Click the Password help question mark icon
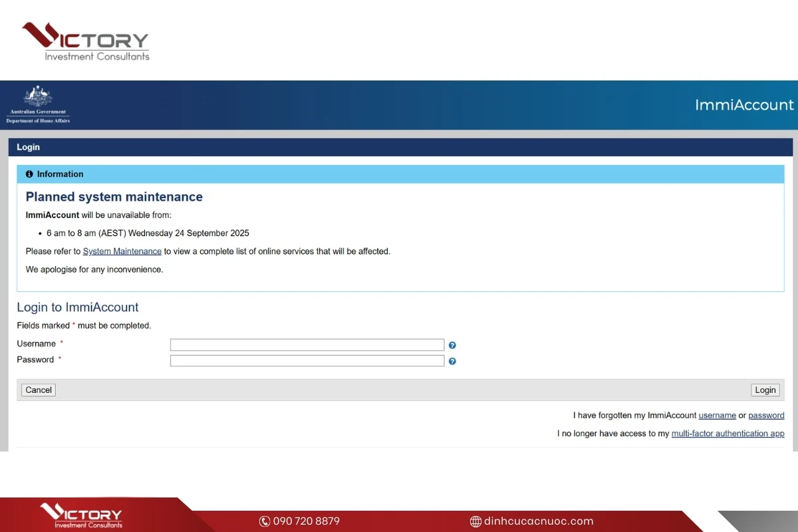 [x=452, y=361]
